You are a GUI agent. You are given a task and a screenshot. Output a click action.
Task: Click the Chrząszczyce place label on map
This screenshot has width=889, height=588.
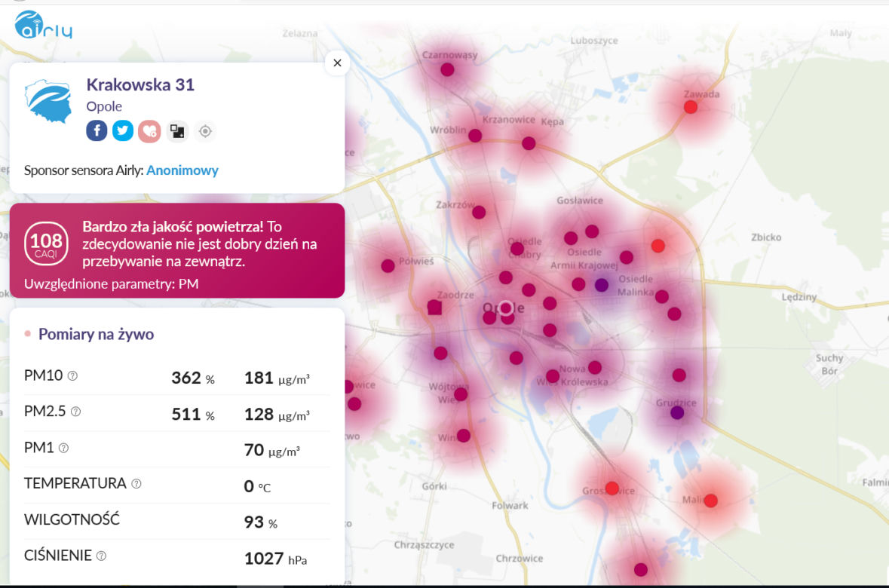[424, 545]
